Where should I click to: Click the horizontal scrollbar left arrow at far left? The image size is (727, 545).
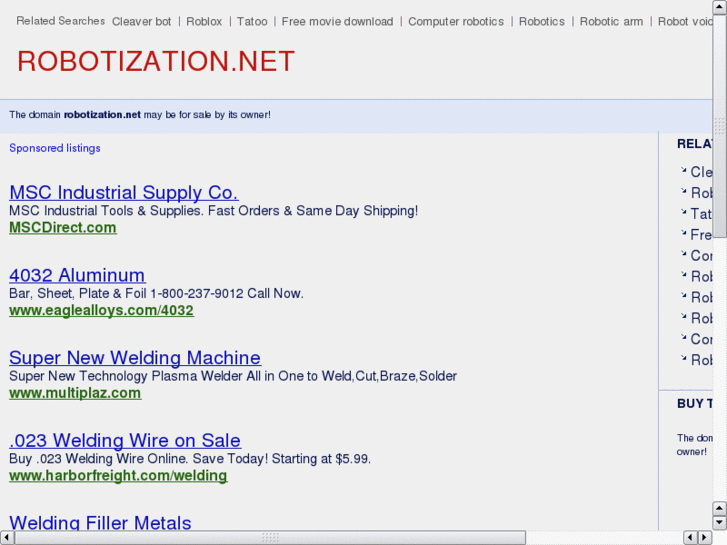6,538
